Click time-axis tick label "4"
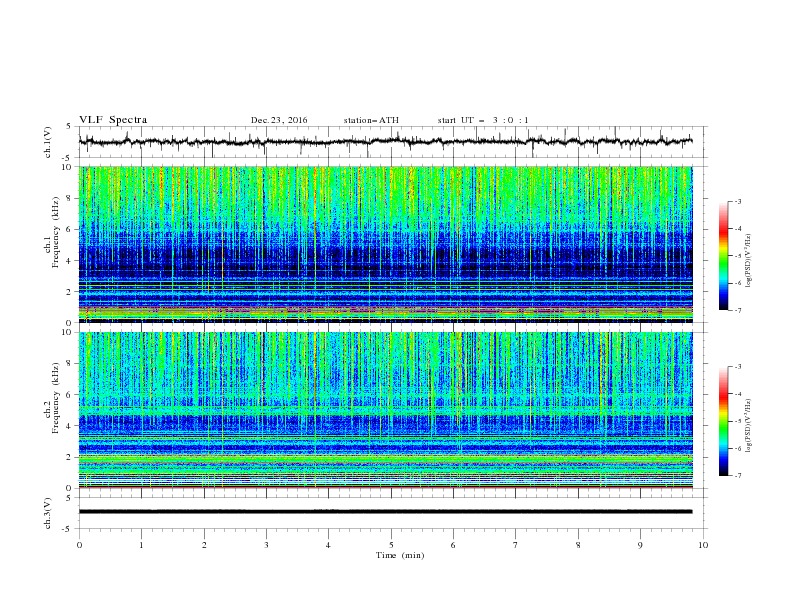The height and width of the screenshot is (612, 792). click(328, 545)
